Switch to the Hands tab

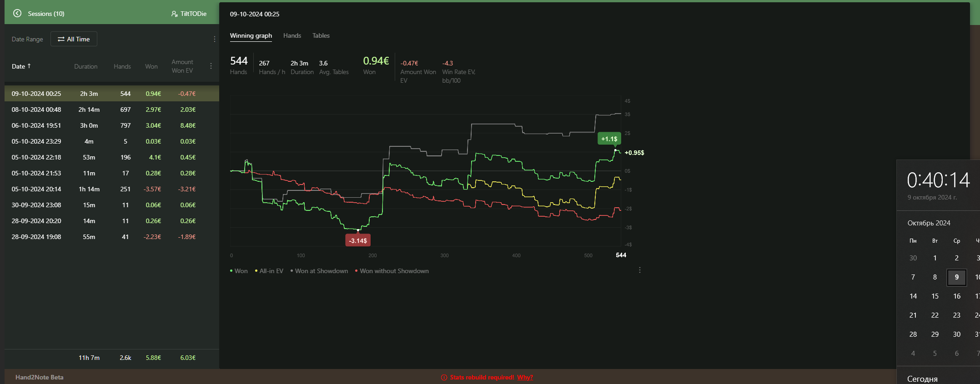point(292,35)
